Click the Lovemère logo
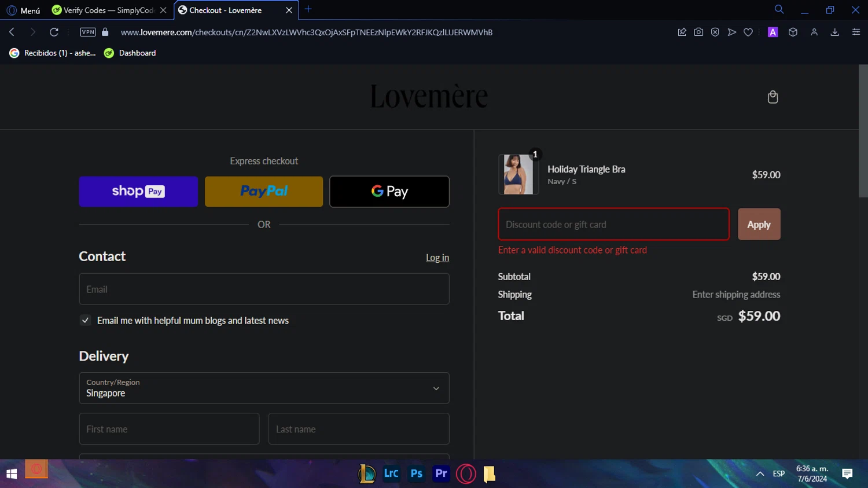868x488 pixels. [x=429, y=96]
